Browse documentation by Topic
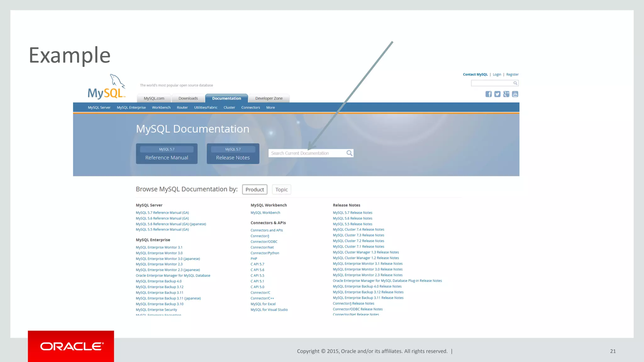 (281, 189)
